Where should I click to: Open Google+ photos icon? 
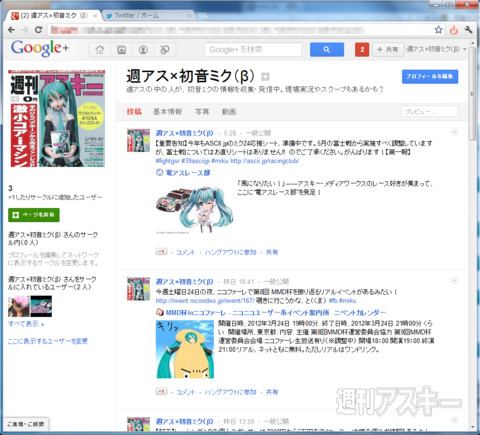pos(121,50)
